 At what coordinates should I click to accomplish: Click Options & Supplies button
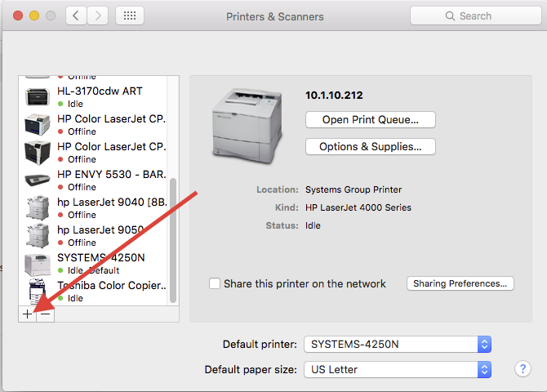370,147
